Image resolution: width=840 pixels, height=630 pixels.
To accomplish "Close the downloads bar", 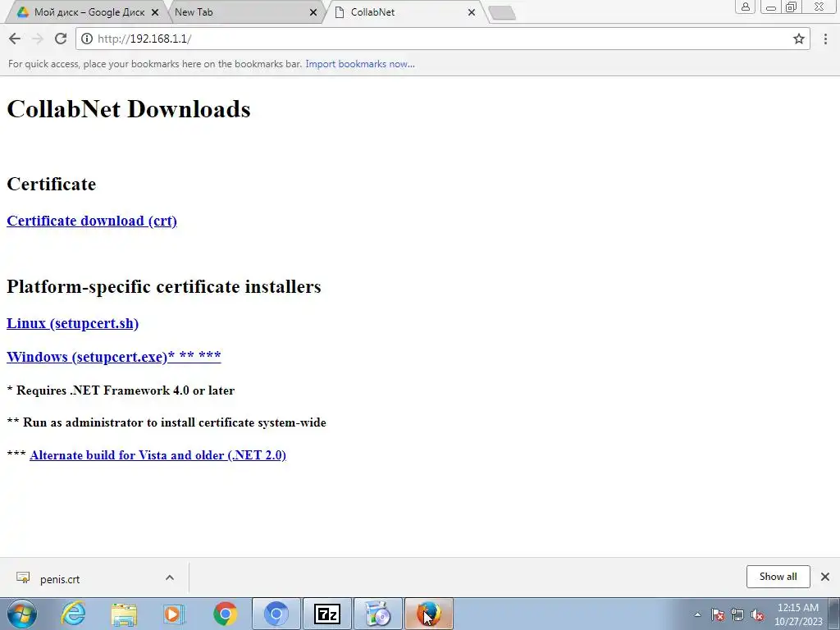I will coord(825,577).
